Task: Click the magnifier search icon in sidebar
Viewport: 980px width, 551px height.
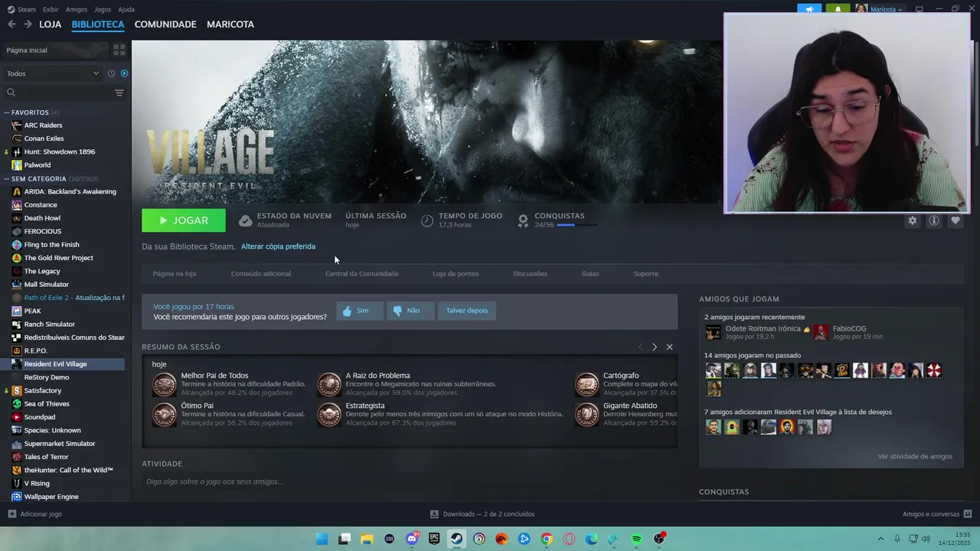Action: 11,93
